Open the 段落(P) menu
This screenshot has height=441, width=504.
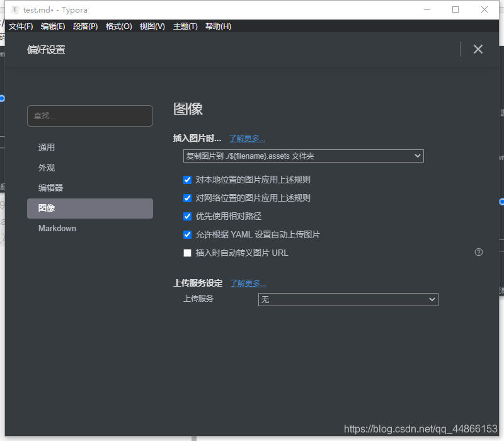(86, 26)
